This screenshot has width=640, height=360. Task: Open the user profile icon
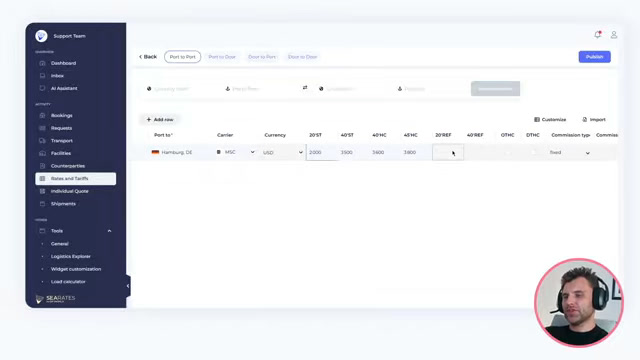[x=613, y=35]
